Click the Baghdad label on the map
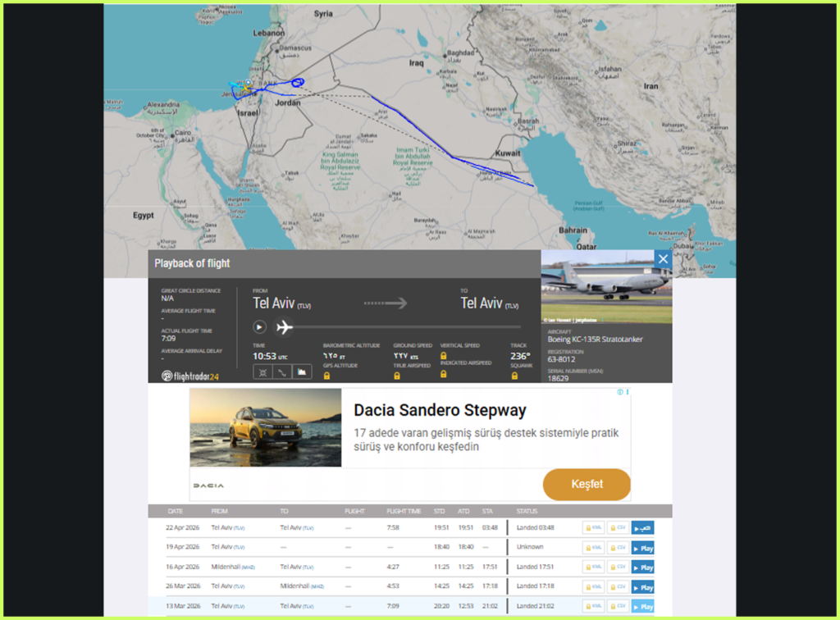 click(460, 53)
